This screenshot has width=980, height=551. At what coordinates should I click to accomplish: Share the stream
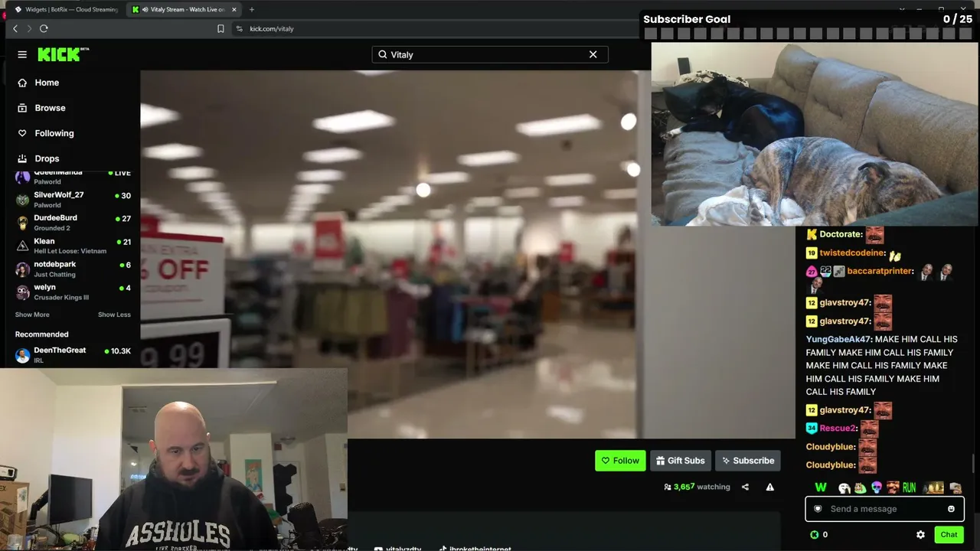[745, 487]
